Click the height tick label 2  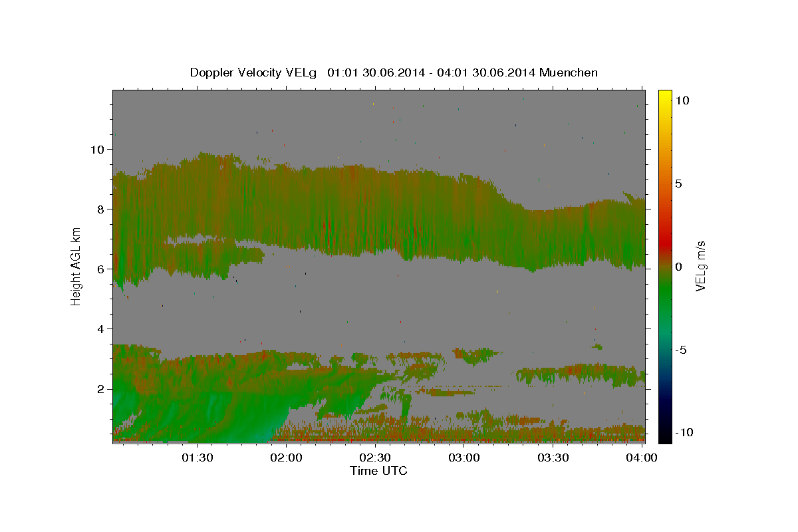coord(101,388)
